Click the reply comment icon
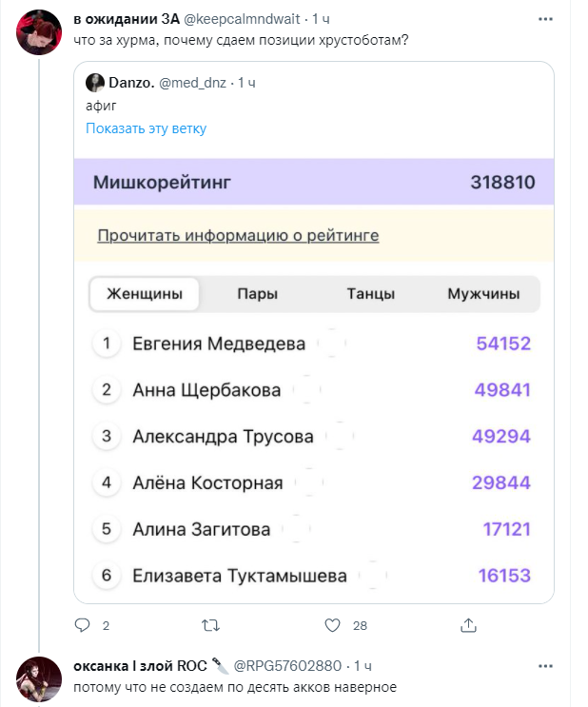Viewport: 588px width, 707px height. point(82,625)
